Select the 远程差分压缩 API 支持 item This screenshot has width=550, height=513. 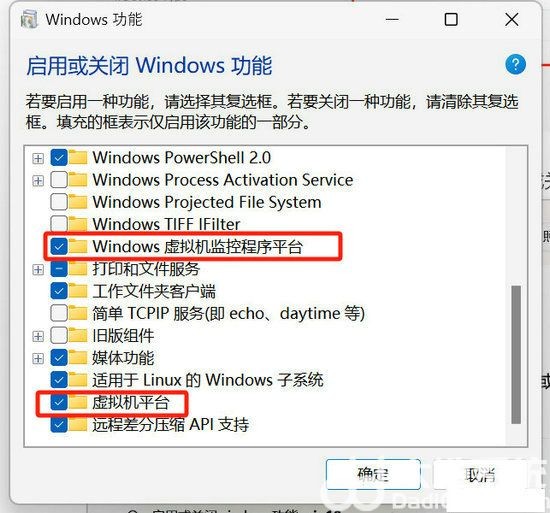click(171, 425)
